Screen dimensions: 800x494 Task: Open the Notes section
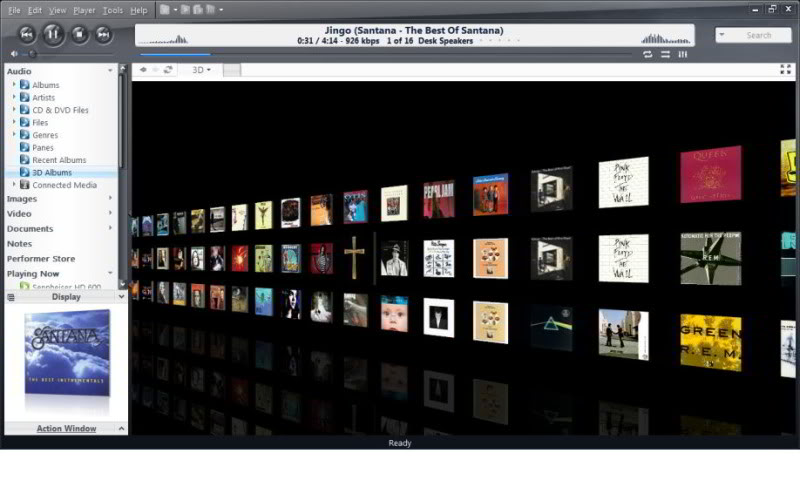[19, 243]
